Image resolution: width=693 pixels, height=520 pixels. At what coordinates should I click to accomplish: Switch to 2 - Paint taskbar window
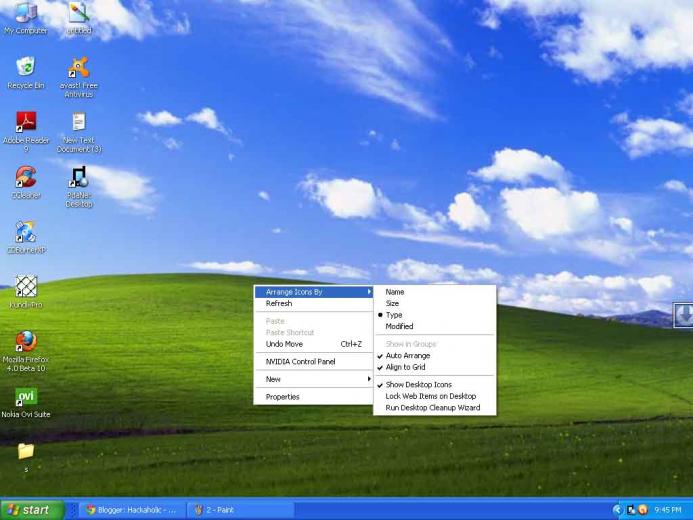coord(240,510)
